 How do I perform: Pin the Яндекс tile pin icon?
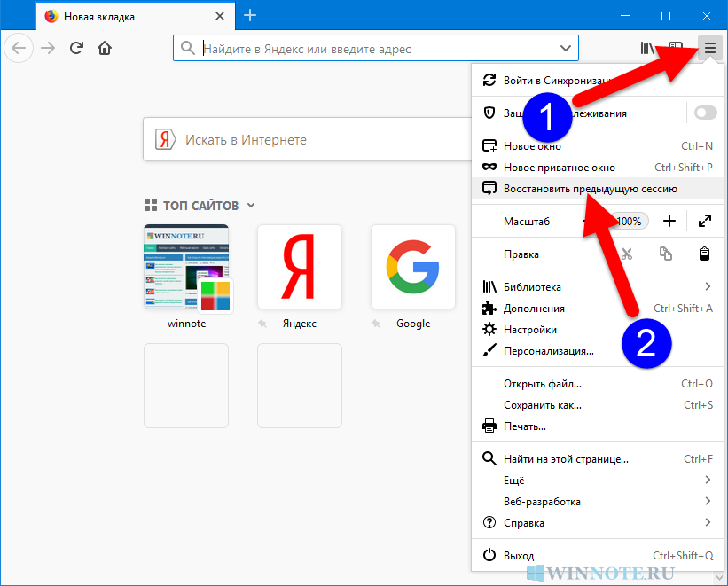262,324
